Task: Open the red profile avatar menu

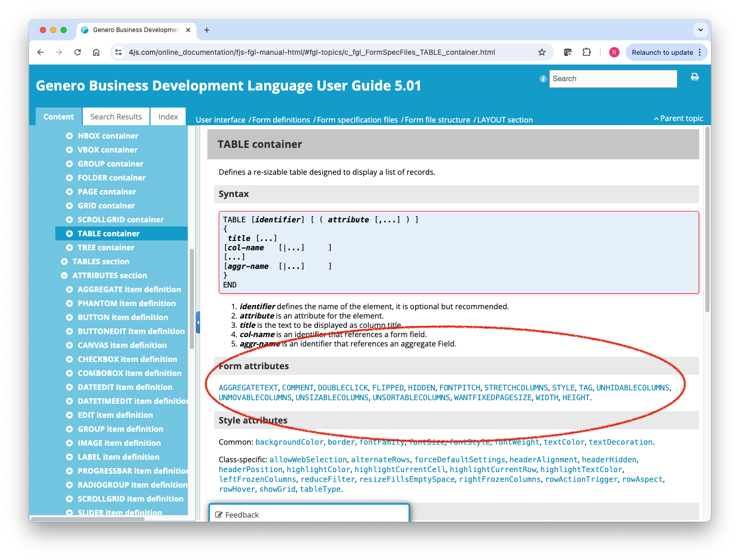Action: [x=614, y=52]
